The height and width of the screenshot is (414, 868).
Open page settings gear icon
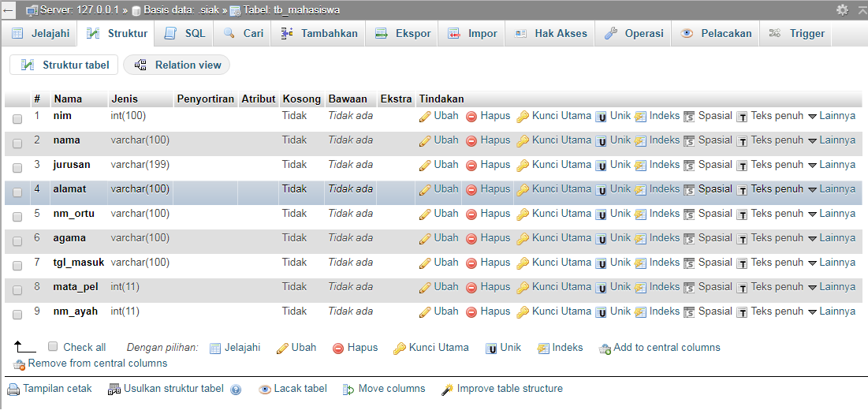(x=843, y=9)
